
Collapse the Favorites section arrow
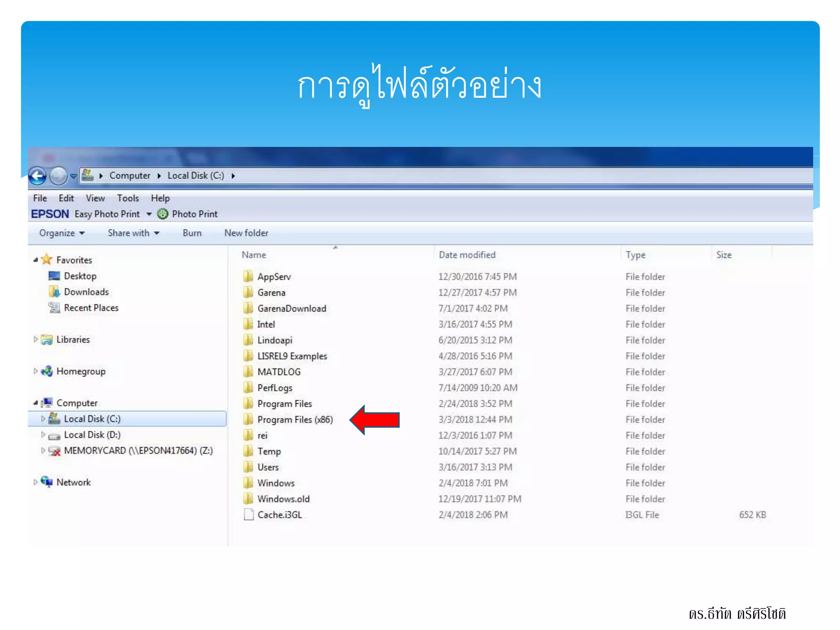pos(36,260)
